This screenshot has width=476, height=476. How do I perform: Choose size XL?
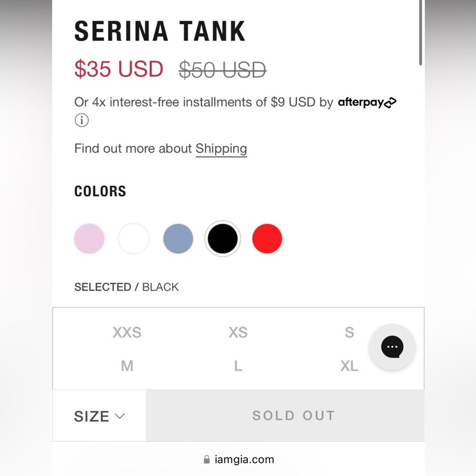click(x=349, y=366)
